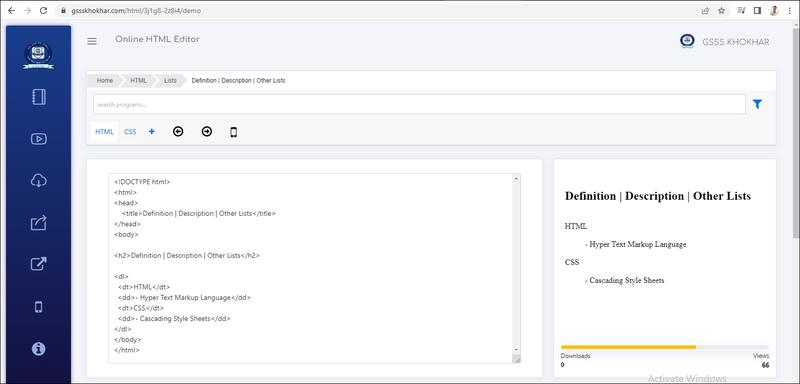Select the HTML editor tab

(x=105, y=132)
